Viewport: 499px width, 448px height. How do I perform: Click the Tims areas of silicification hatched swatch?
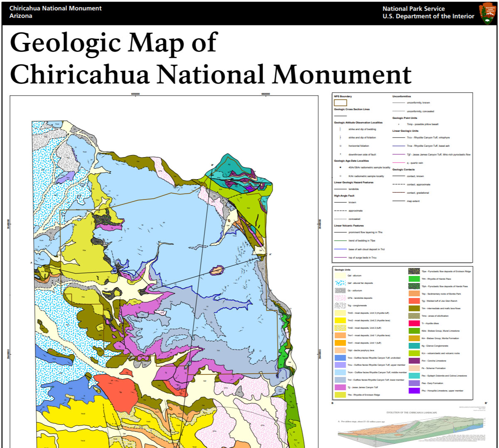click(x=414, y=316)
